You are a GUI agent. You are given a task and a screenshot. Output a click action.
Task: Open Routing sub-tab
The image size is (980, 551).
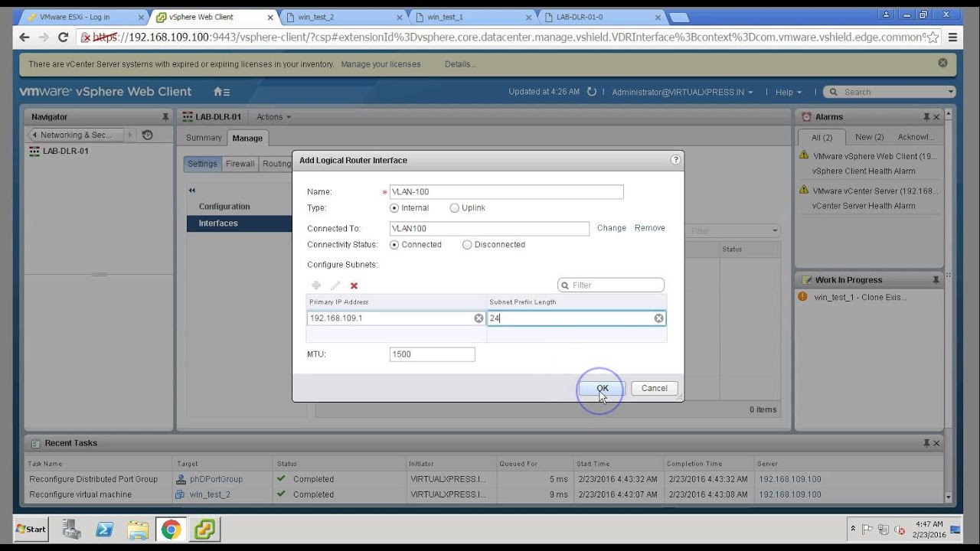click(x=276, y=164)
